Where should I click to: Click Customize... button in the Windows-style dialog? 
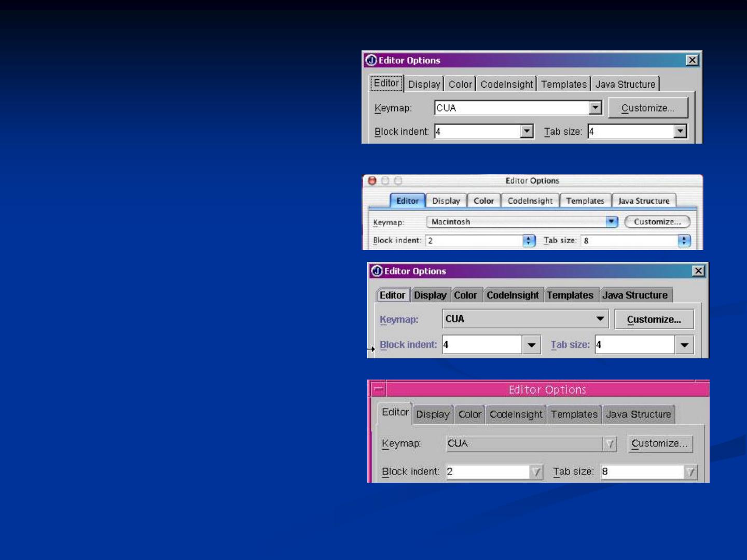pyautogui.click(x=648, y=108)
